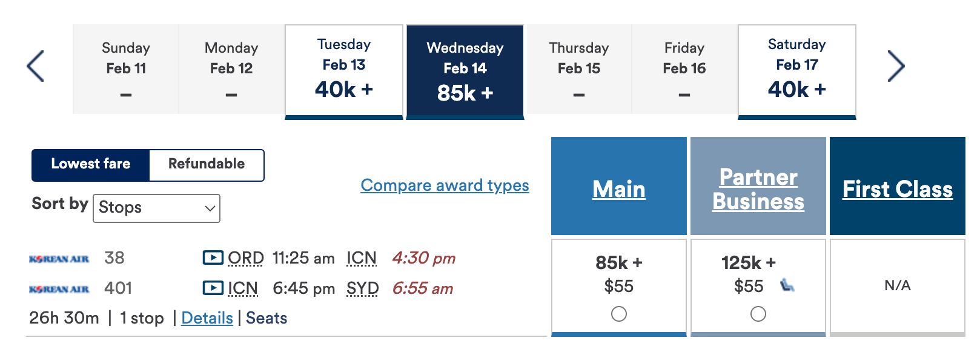This screenshot has height=349, width=980.
Task: Open the flight tracker icon beside ORD
Action: pos(211,258)
